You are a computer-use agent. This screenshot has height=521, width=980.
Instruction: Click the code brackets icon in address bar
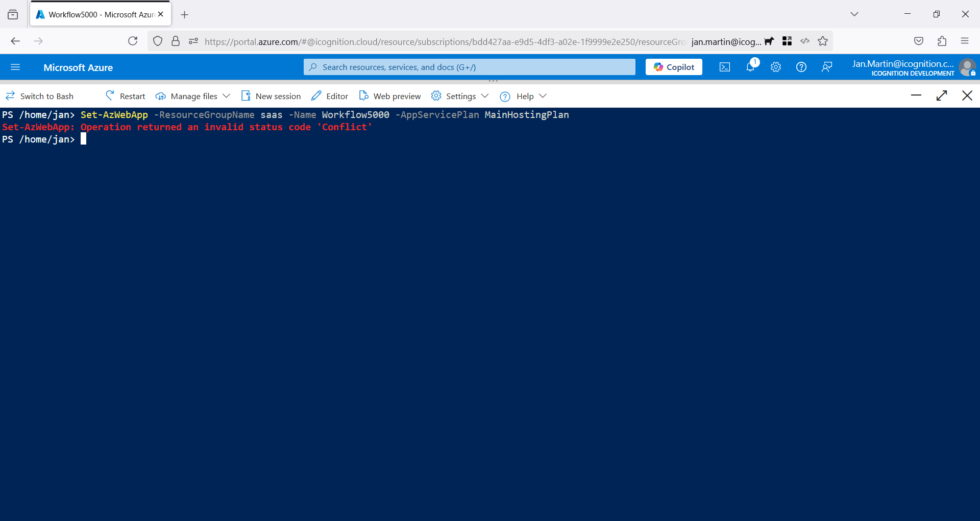click(805, 41)
